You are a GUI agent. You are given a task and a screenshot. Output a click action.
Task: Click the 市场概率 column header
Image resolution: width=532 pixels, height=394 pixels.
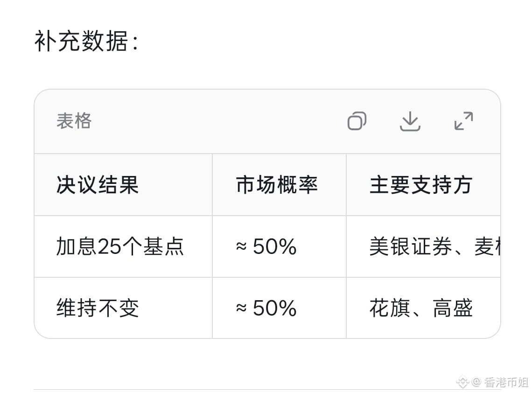(277, 185)
